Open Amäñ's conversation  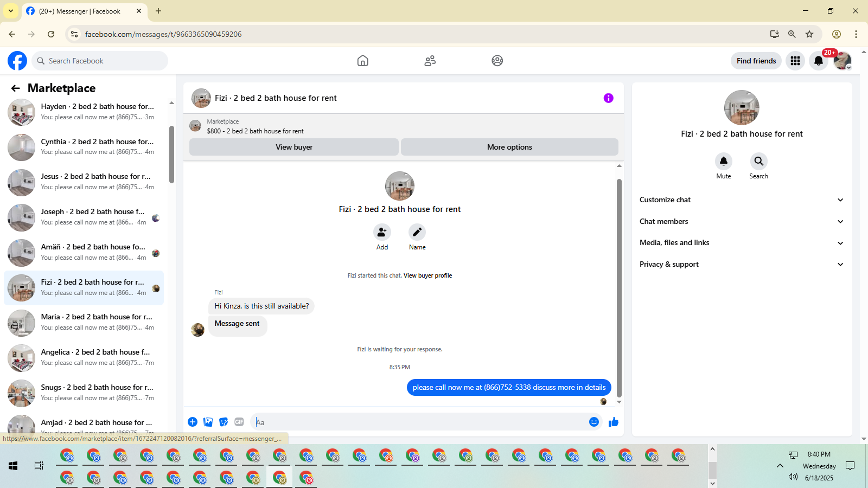(84, 253)
